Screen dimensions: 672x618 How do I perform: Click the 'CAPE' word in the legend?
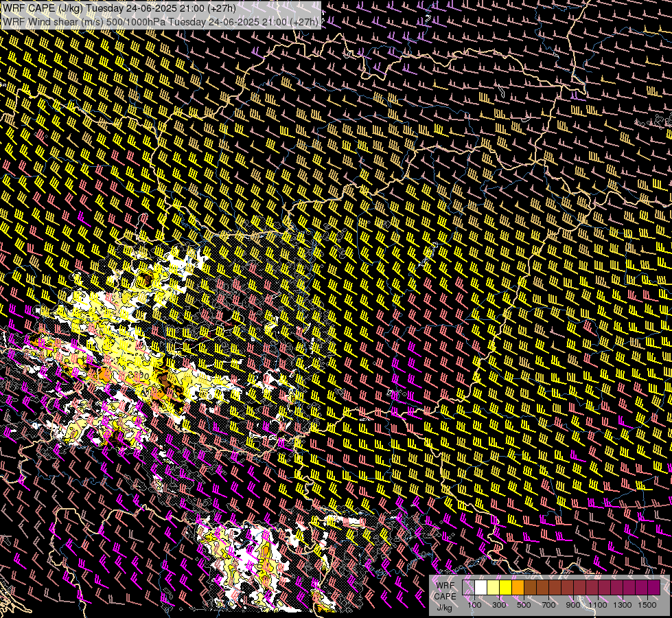coord(445,596)
